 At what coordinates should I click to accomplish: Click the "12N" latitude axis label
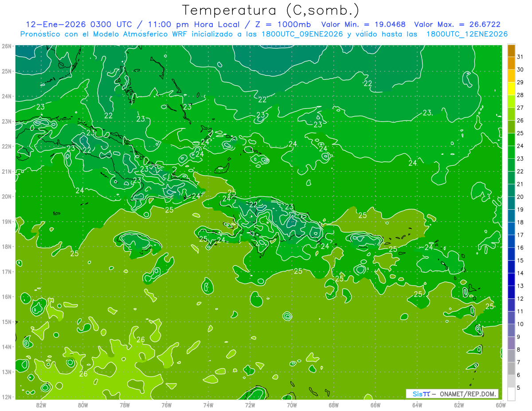point(7,397)
